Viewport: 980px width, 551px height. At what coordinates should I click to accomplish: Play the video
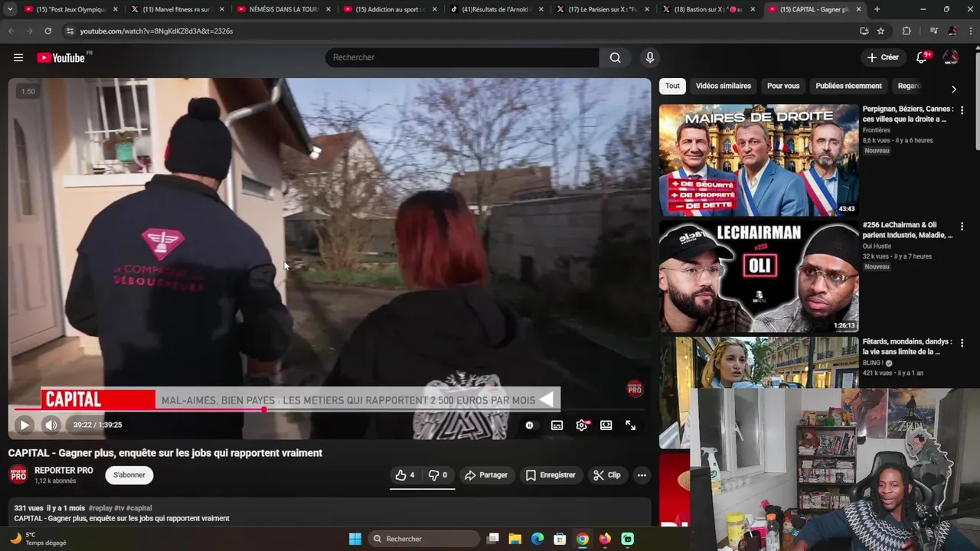click(24, 425)
